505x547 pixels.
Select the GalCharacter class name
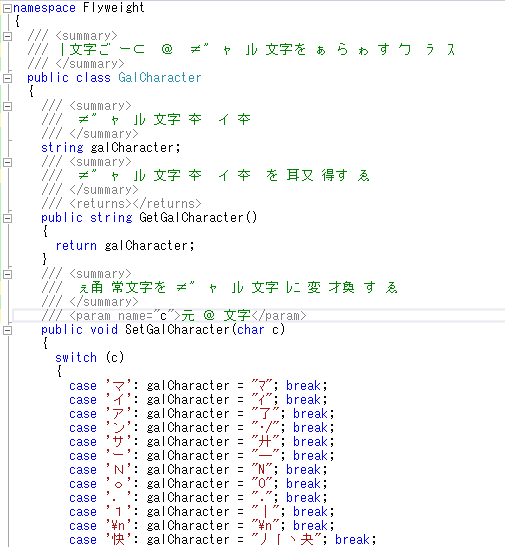click(x=160, y=77)
